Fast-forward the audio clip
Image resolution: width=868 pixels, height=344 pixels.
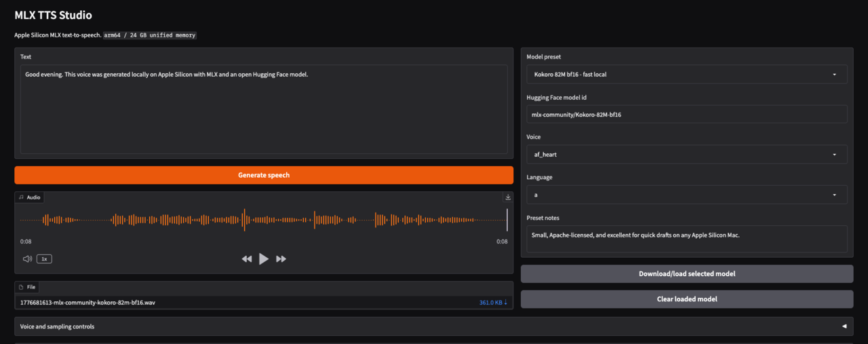point(281,259)
